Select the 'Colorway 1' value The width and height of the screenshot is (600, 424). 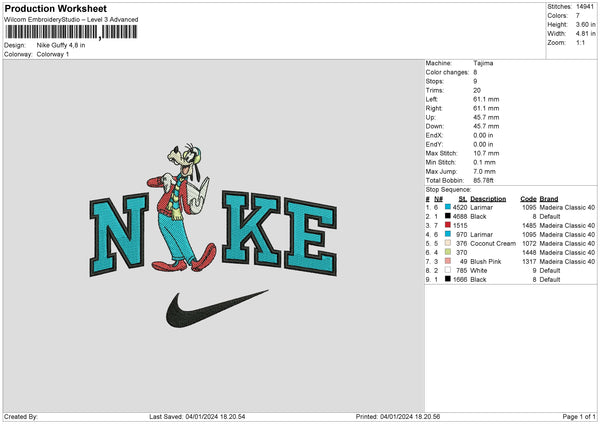pyautogui.click(x=53, y=54)
